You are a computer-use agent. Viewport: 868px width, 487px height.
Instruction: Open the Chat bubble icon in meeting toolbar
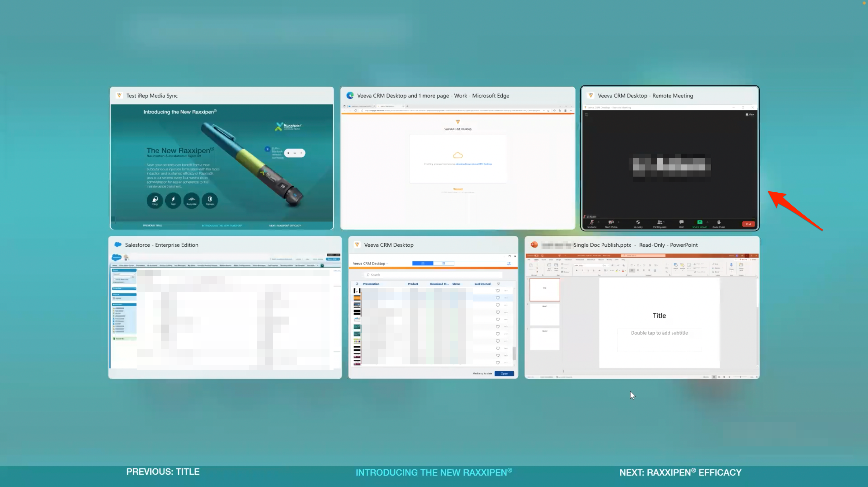pyautogui.click(x=681, y=223)
